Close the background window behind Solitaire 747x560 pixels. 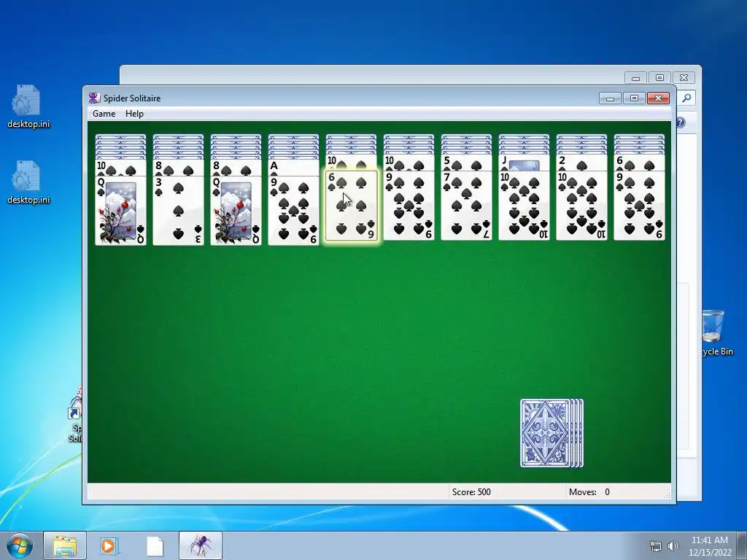pos(684,77)
